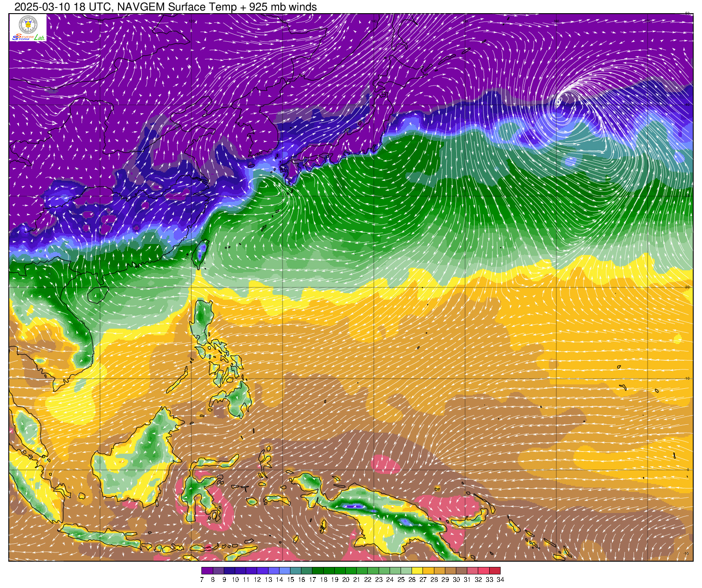The image size is (702, 588).
Task: Click the Severe Storm Lab logo
Action: click(x=28, y=37)
